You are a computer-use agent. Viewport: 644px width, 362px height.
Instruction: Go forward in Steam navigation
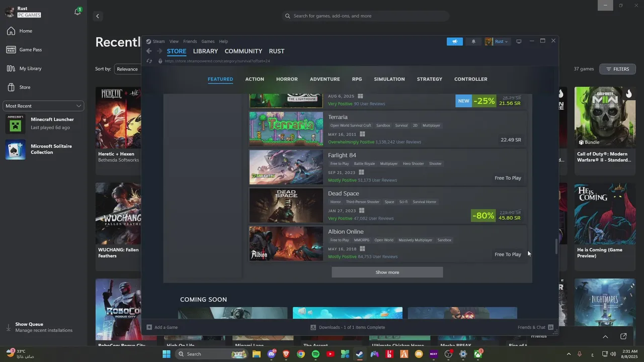(159, 51)
